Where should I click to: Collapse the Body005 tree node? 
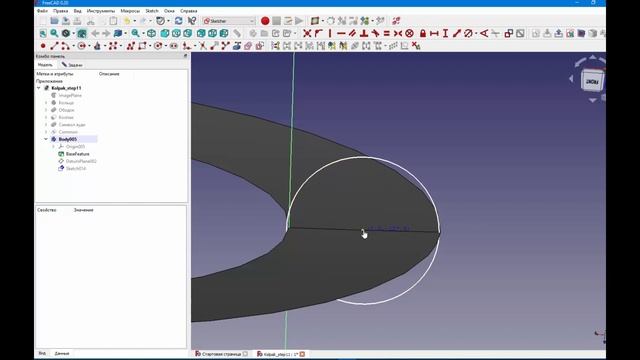[46, 139]
